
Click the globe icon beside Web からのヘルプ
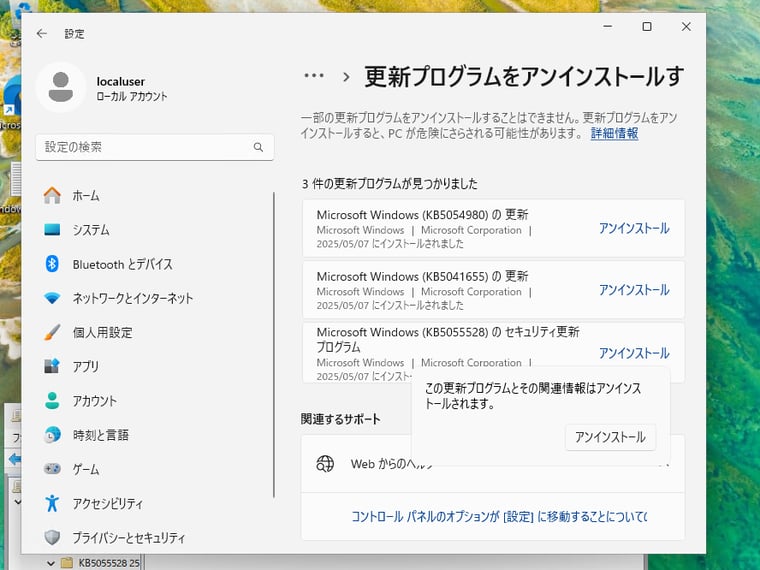pyautogui.click(x=325, y=464)
